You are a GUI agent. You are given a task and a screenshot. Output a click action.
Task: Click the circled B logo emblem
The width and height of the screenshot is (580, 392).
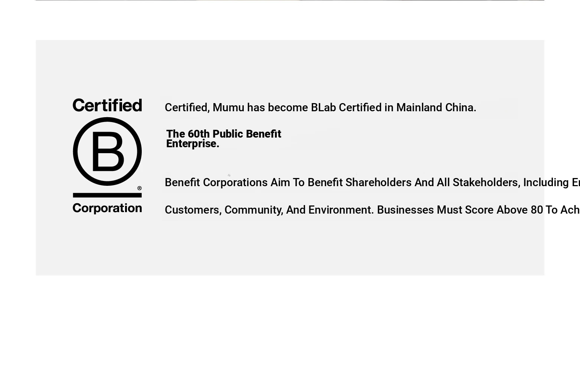tap(107, 151)
